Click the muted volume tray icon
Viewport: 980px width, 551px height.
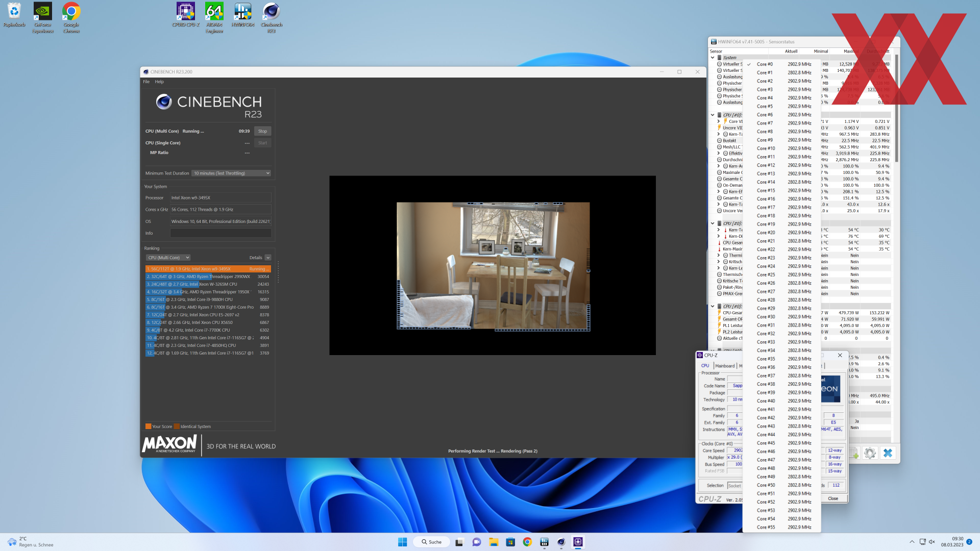coord(932,542)
